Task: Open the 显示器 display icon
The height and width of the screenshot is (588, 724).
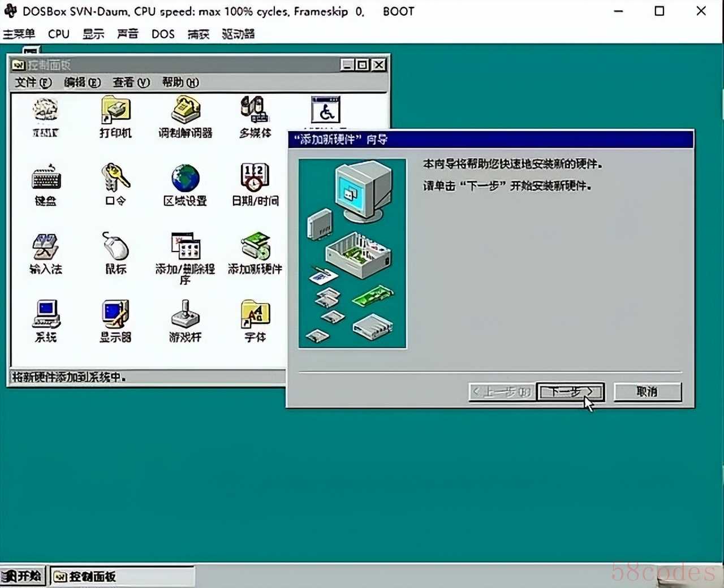Action: [116, 321]
